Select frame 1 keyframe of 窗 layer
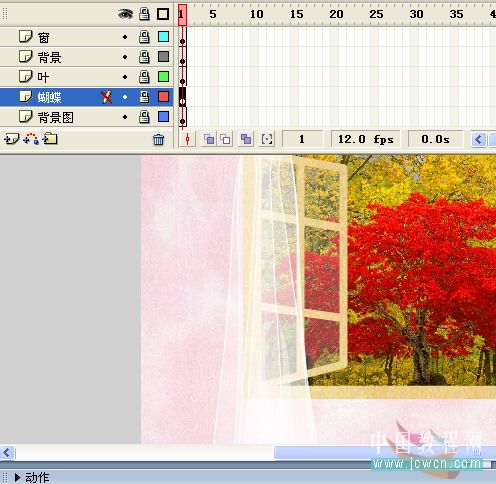This screenshot has height=484, width=496. 183,37
